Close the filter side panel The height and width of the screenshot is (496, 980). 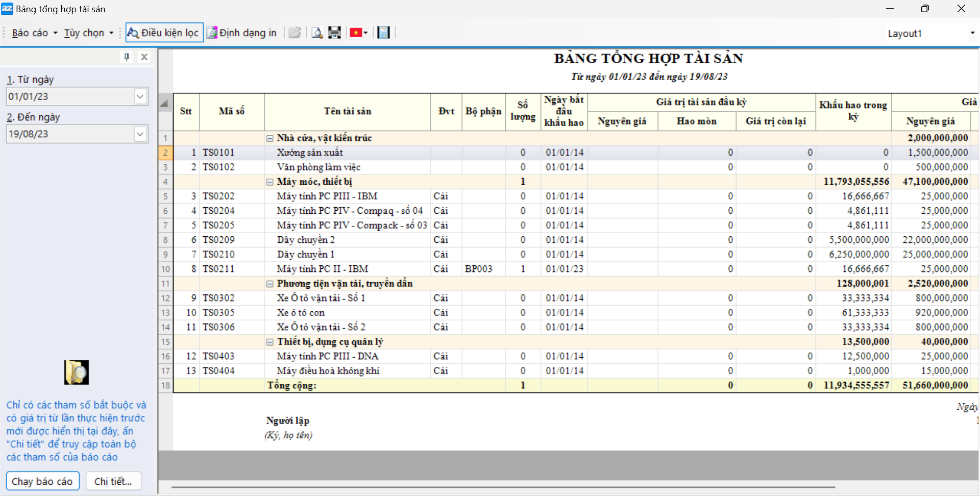(x=144, y=57)
